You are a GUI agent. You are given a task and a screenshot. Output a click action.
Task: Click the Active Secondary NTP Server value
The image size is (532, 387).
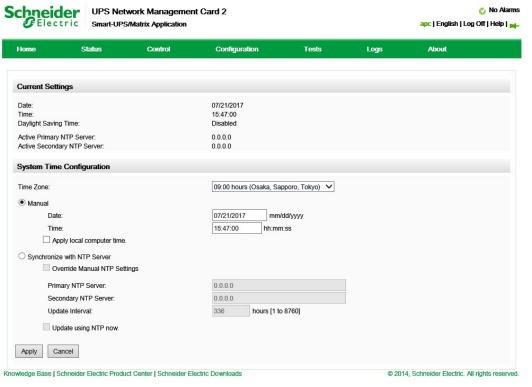[221, 147]
